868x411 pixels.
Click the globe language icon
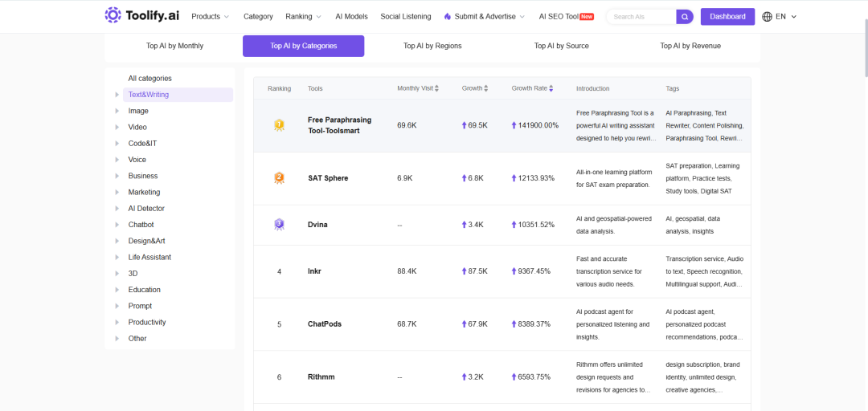click(768, 17)
